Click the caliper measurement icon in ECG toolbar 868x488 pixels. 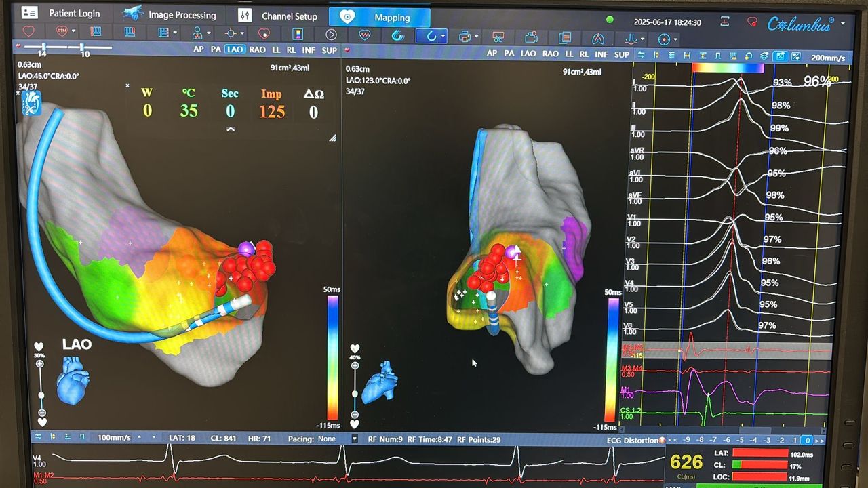(688, 56)
